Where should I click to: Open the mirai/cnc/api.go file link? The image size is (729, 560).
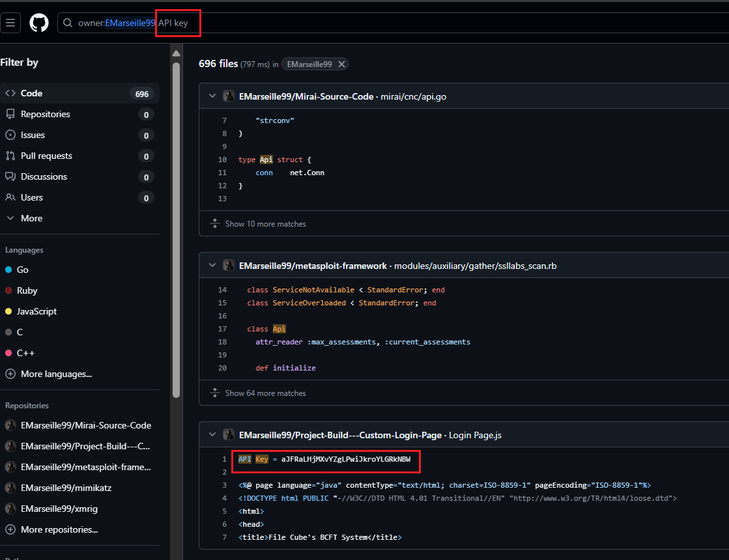coord(413,96)
